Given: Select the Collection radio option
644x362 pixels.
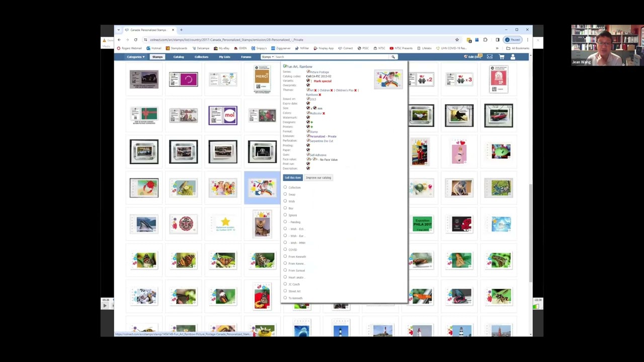Looking at the screenshot, I should pos(285,187).
